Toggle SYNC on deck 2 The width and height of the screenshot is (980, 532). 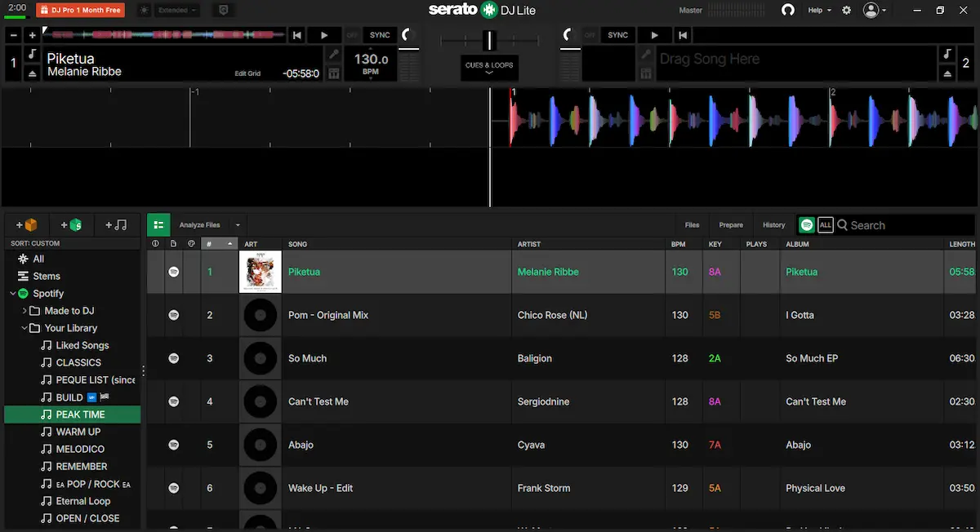pyautogui.click(x=618, y=35)
